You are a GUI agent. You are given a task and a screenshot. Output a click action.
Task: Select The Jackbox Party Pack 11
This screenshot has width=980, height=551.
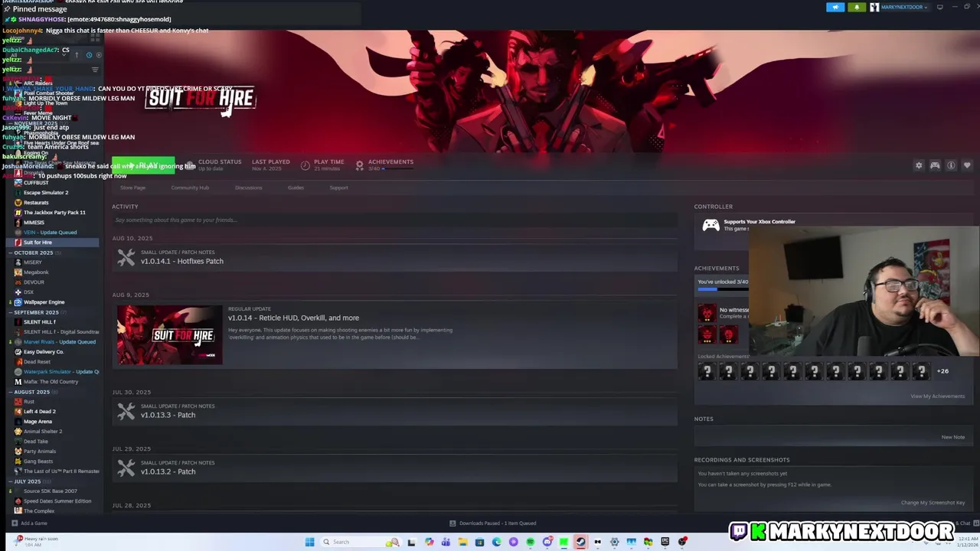(x=54, y=213)
